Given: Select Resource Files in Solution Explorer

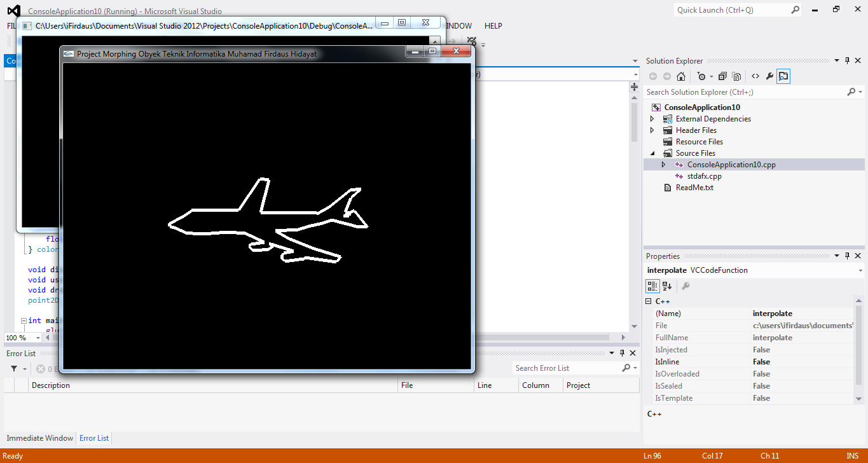Looking at the screenshot, I should [x=699, y=142].
